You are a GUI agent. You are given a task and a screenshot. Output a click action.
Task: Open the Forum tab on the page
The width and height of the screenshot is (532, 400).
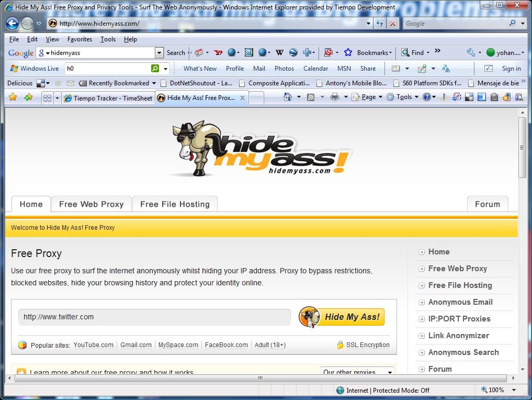(488, 204)
